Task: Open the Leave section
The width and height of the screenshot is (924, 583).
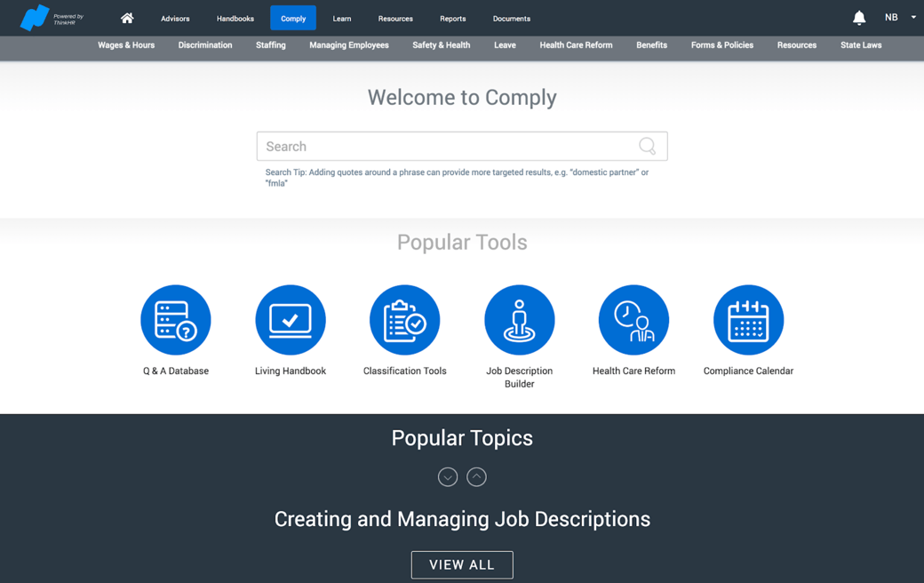Action: [505, 44]
